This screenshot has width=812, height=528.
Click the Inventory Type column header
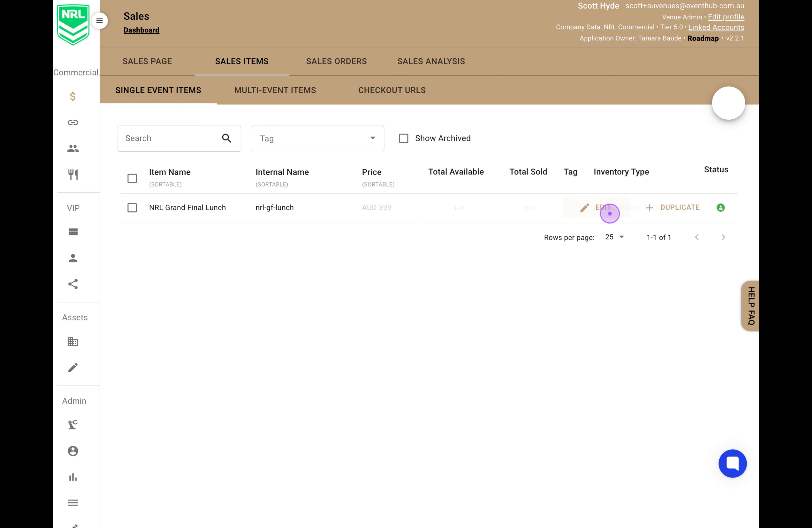pyautogui.click(x=621, y=172)
